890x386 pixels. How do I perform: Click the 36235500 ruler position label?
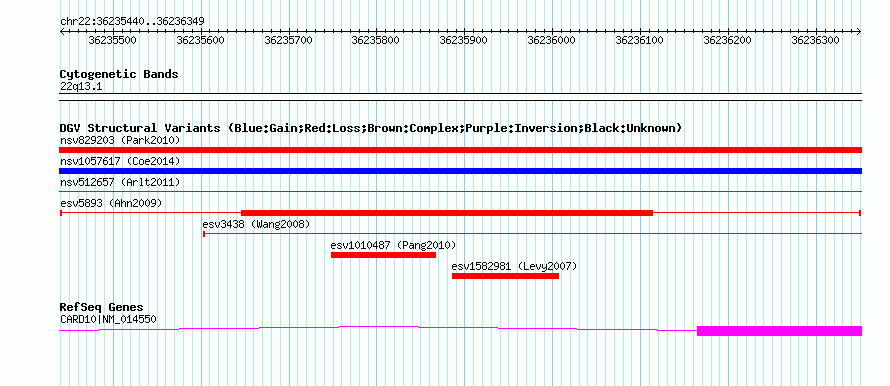[x=112, y=40]
